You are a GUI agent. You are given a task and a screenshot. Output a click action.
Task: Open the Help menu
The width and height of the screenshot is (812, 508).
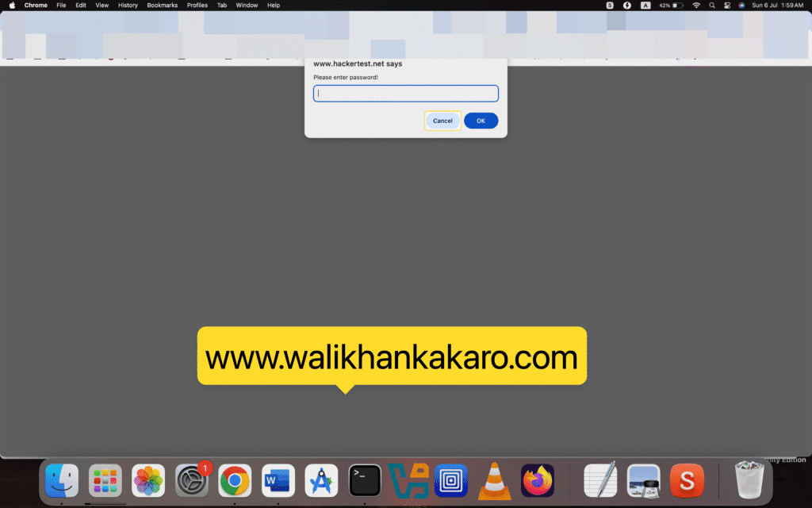click(x=274, y=6)
